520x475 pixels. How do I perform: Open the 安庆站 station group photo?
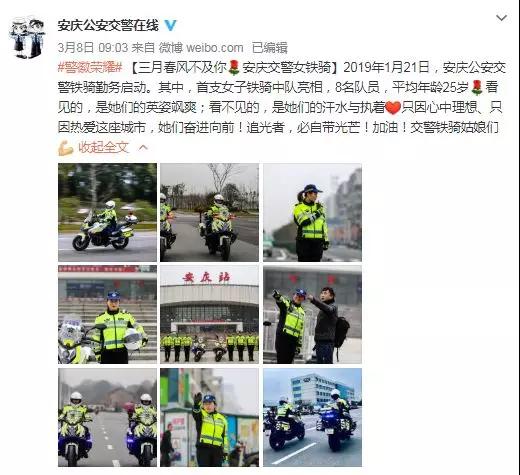pos(209,314)
